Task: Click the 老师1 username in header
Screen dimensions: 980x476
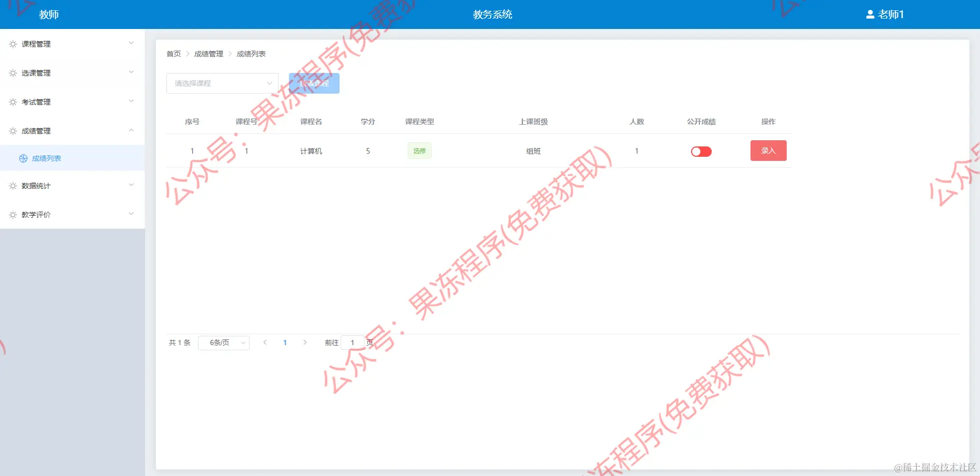Action: [891, 14]
